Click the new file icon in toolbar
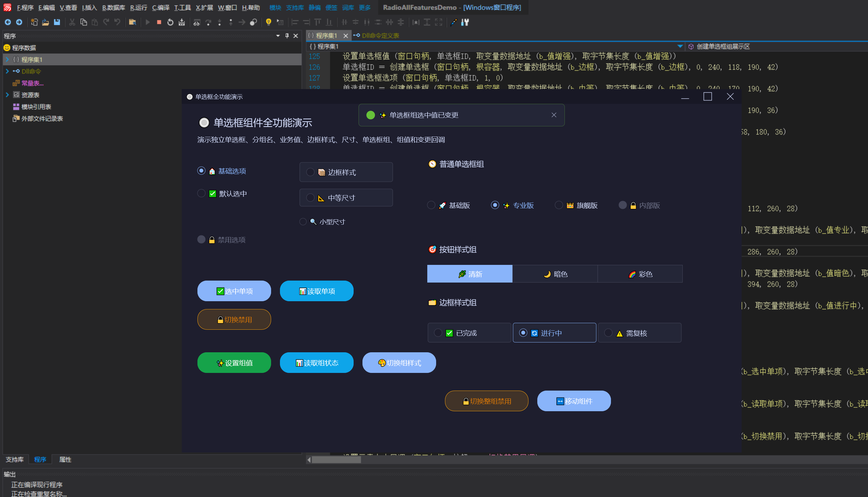Screen dimensions: 868x497 tap(34, 22)
